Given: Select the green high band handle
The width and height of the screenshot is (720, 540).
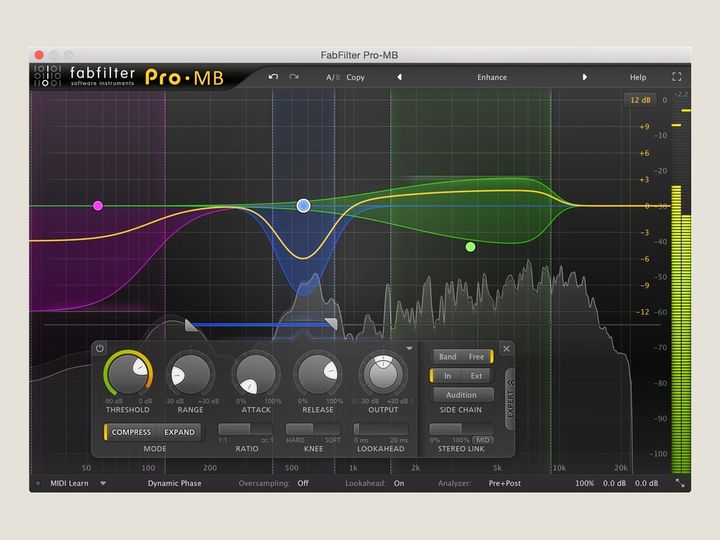Looking at the screenshot, I should pos(470,247).
